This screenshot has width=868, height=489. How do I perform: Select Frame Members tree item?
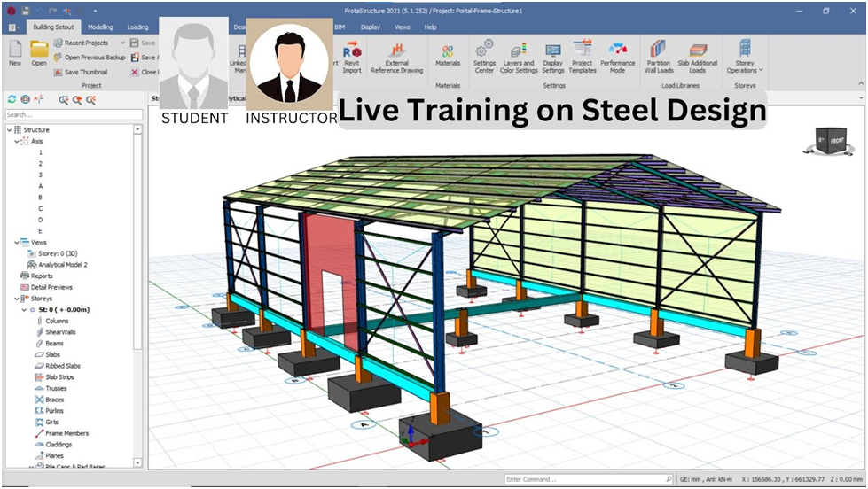pyautogui.click(x=66, y=434)
